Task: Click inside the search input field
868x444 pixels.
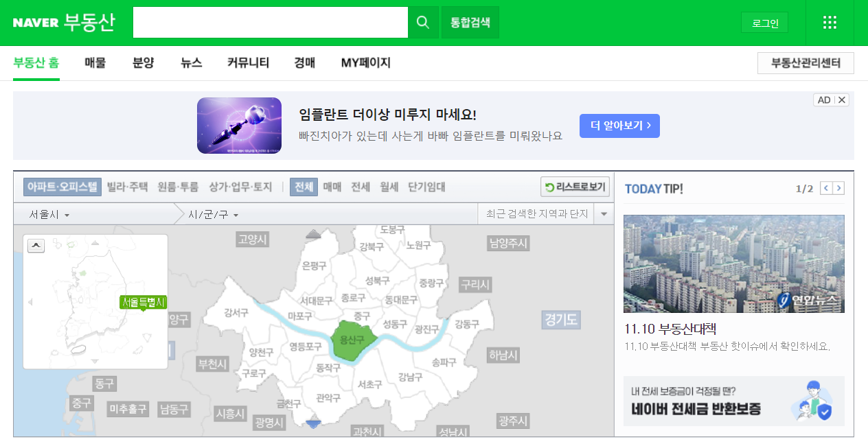Action: click(x=270, y=22)
